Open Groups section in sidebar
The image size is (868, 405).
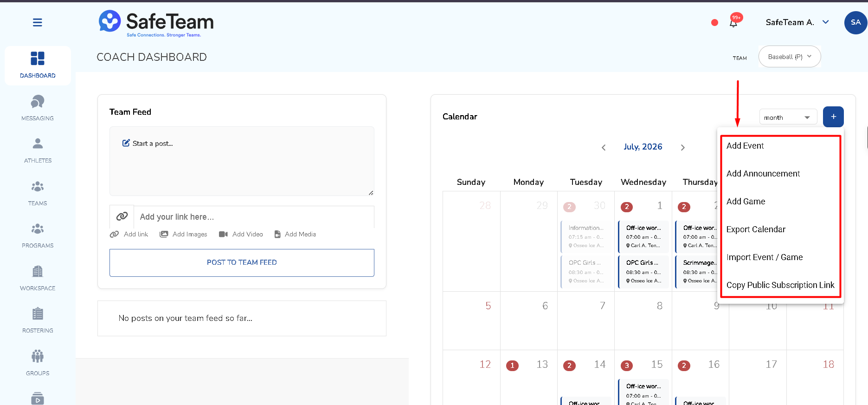coord(38,363)
